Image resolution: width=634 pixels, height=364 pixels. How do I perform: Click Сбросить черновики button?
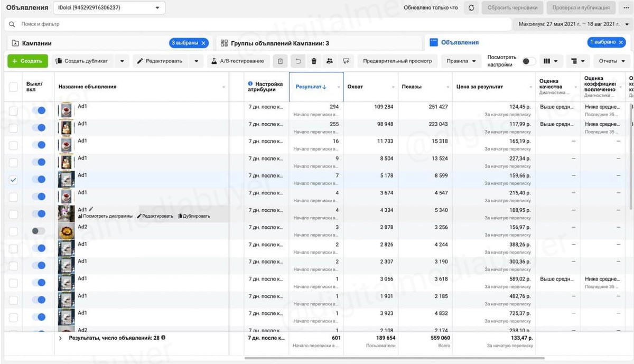click(512, 8)
